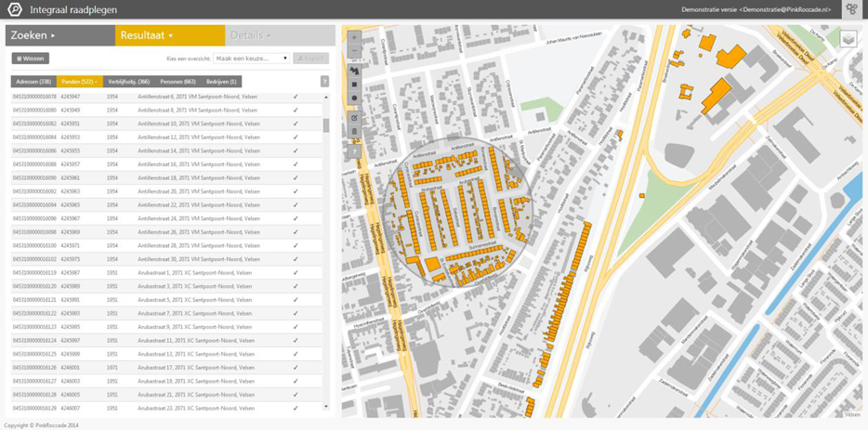Viewport: 868px width, 430px height.
Task: Click the Wissen button
Action: [x=31, y=59]
